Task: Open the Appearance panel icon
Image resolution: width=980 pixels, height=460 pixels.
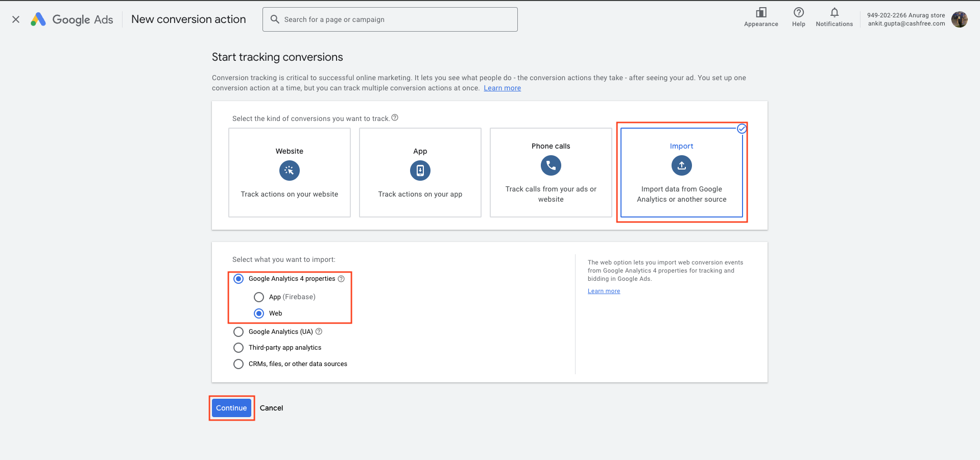Action: [761, 12]
